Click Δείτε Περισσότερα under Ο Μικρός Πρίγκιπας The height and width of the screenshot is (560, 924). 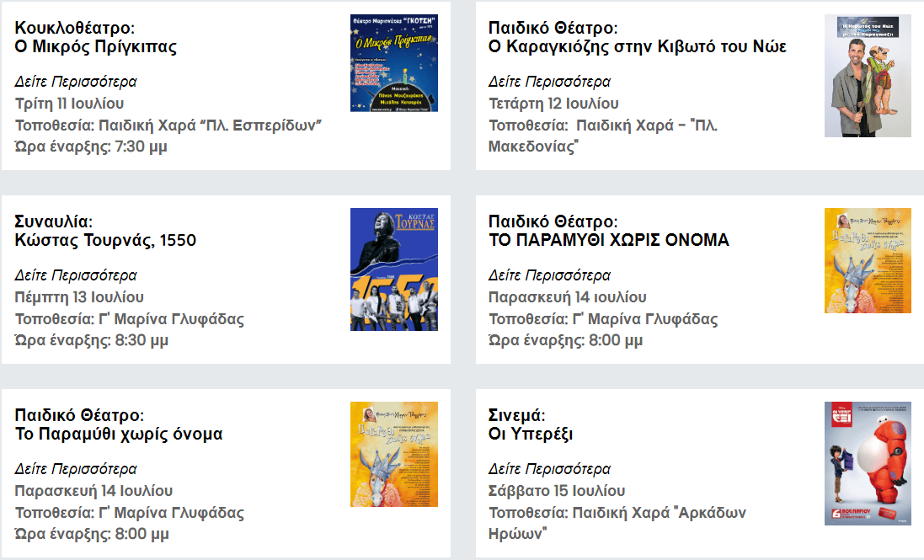coord(76,82)
